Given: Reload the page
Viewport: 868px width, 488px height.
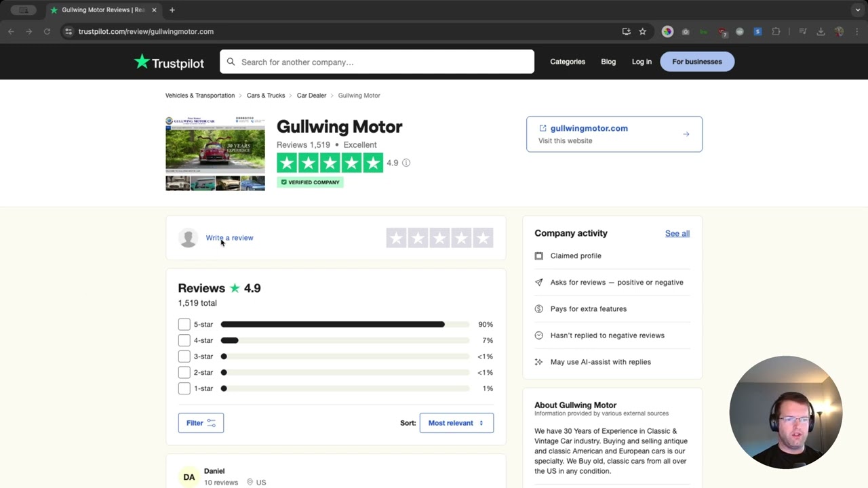Looking at the screenshot, I should click(47, 31).
